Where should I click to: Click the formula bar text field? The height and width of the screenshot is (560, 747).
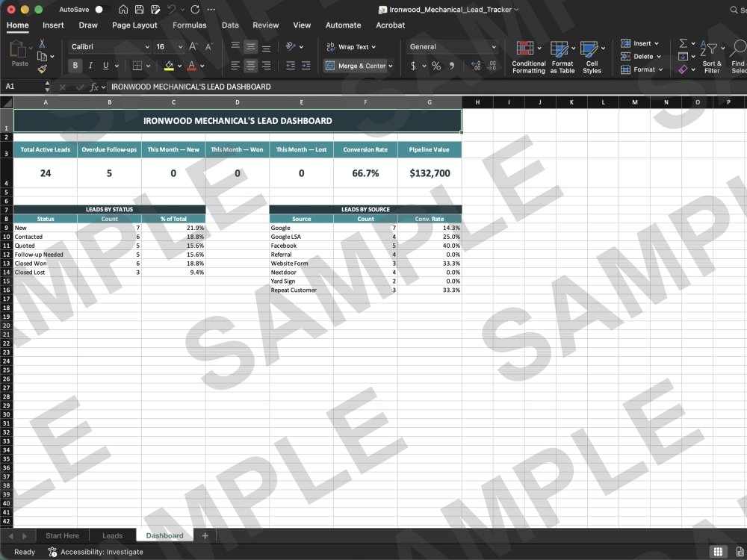click(427, 87)
